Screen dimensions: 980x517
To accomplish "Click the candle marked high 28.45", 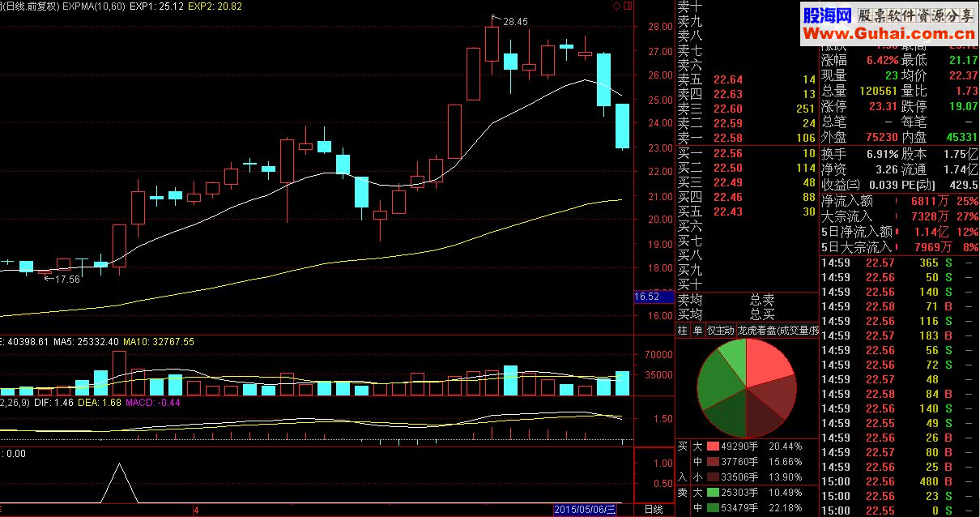I will (492, 44).
